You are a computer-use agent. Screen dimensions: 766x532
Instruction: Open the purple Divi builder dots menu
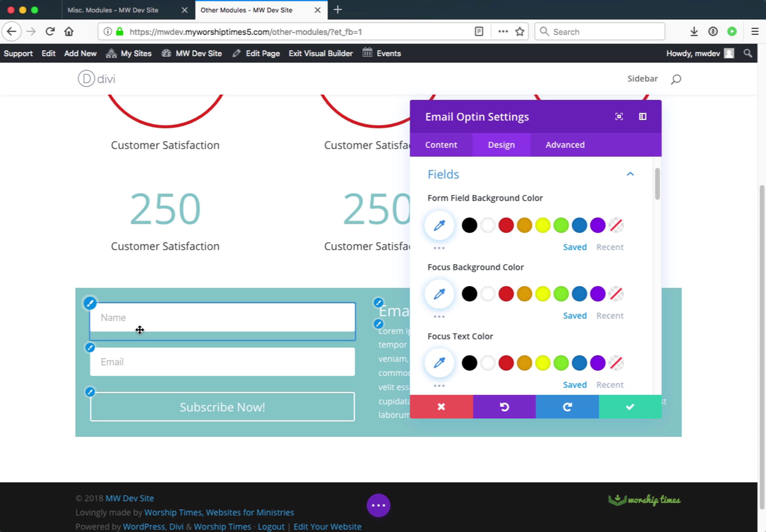point(378,505)
